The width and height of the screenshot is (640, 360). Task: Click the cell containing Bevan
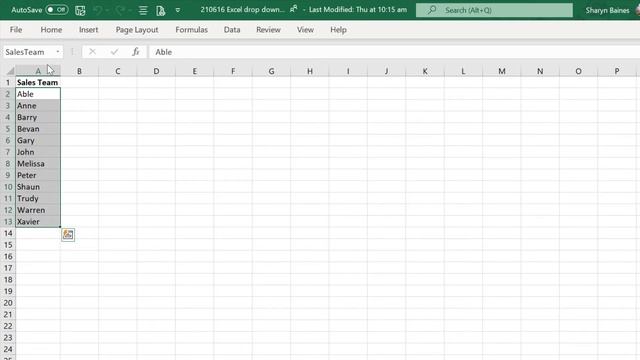pyautogui.click(x=38, y=129)
